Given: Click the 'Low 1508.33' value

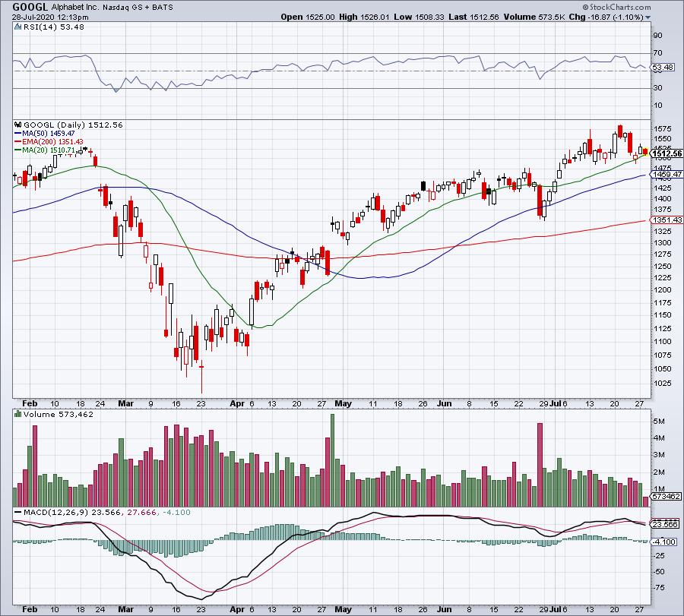Looking at the screenshot, I should point(419,17).
